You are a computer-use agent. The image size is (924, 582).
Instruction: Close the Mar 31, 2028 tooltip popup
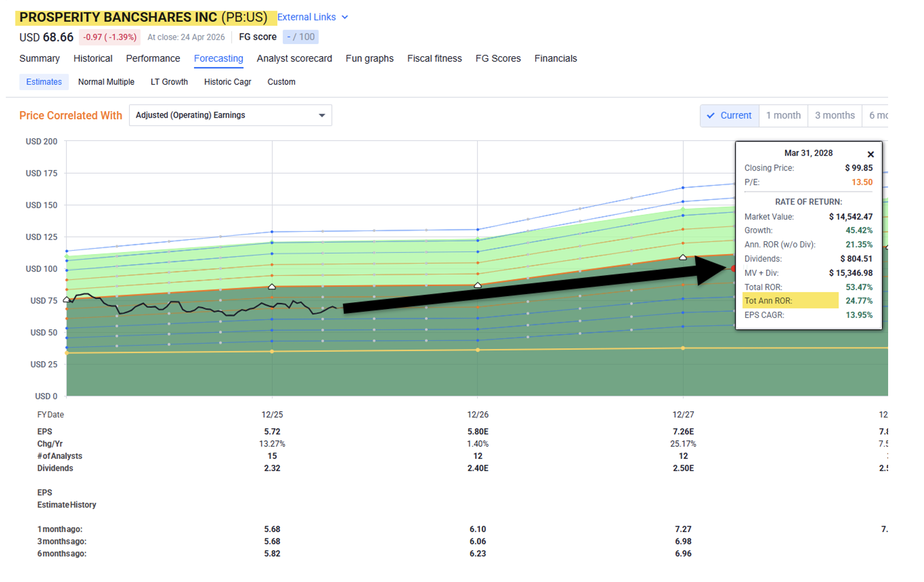pyautogui.click(x=870, y=154)
